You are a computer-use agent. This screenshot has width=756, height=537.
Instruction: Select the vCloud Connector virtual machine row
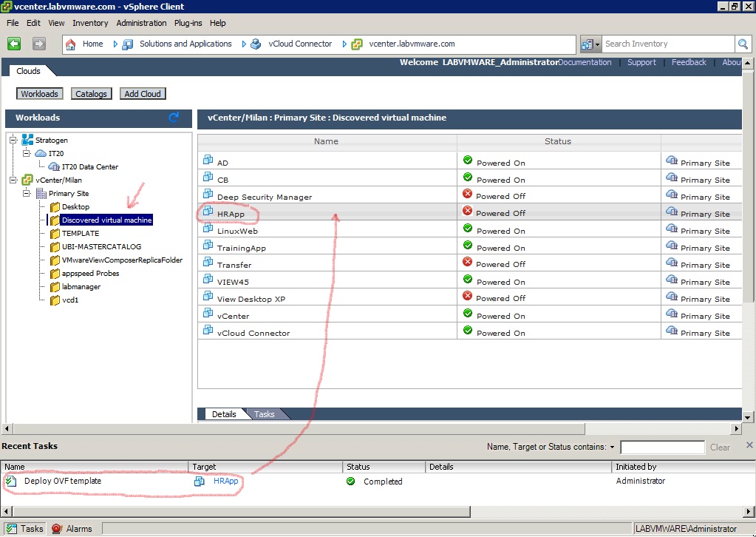(469, 331)
